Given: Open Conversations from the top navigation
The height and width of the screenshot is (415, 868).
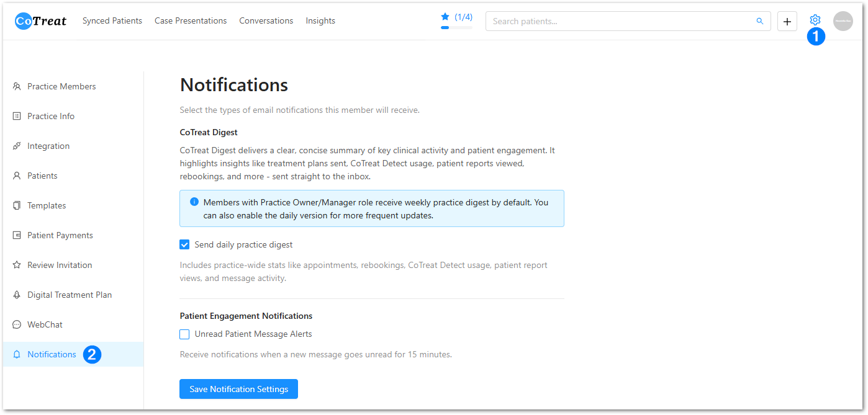Looking at the screenshot, I should 266,21.
